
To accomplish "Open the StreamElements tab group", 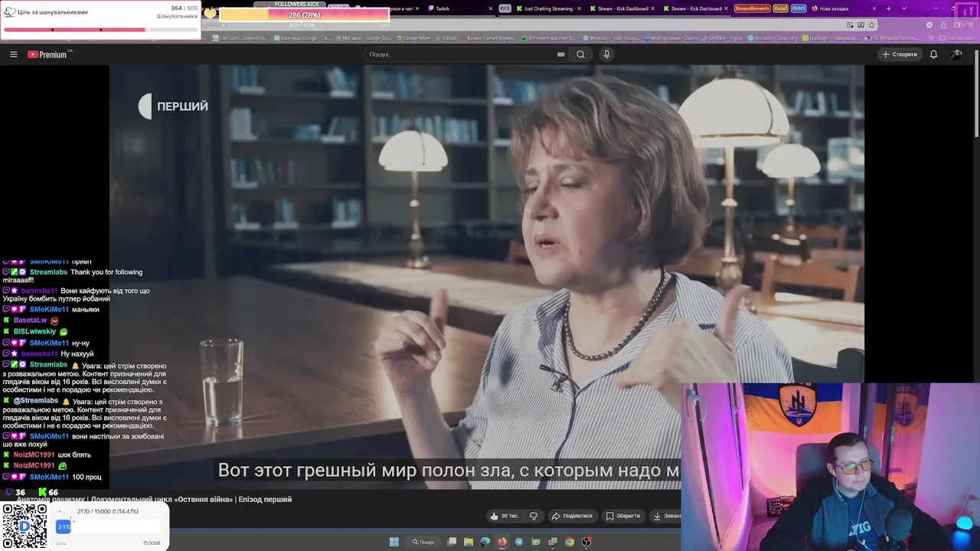I will click(x=752, y=8).
